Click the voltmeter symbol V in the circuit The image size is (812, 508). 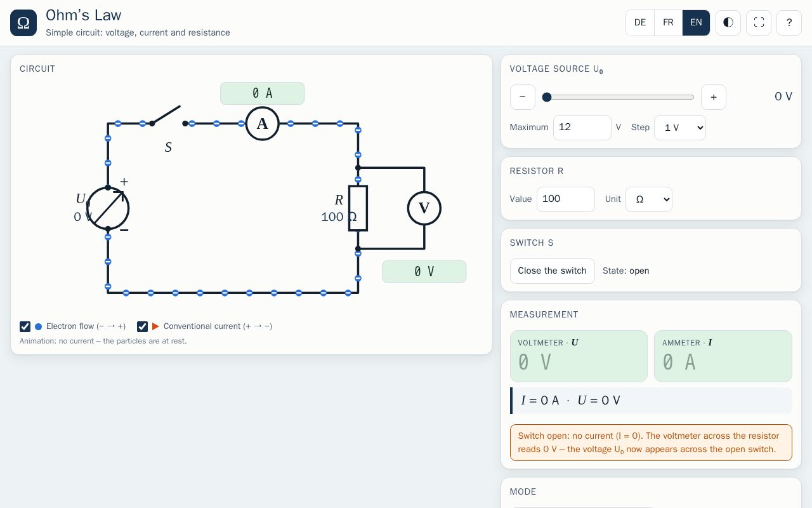424,208
